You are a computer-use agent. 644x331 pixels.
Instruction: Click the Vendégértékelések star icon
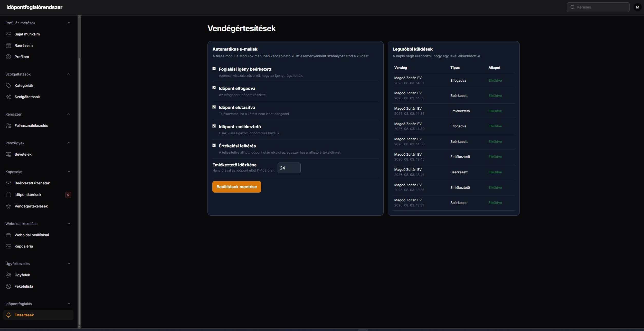pos(8,206)
